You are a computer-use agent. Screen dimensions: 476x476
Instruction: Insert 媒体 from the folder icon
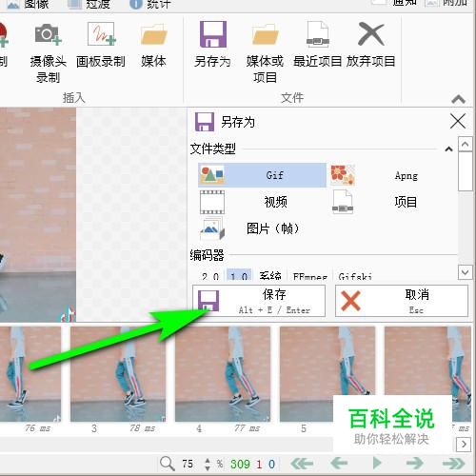pyautogui.click(x=153, y=46)
